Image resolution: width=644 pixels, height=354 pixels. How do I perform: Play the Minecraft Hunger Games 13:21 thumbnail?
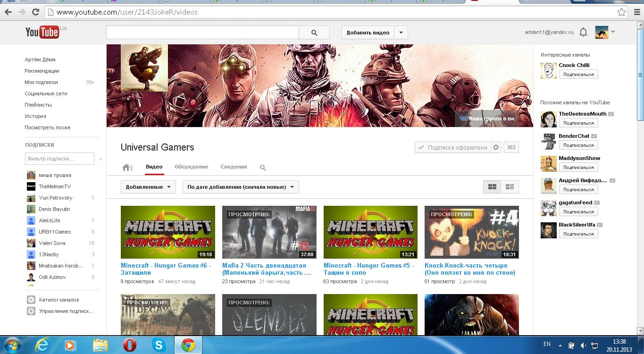[x=370, y=232]
